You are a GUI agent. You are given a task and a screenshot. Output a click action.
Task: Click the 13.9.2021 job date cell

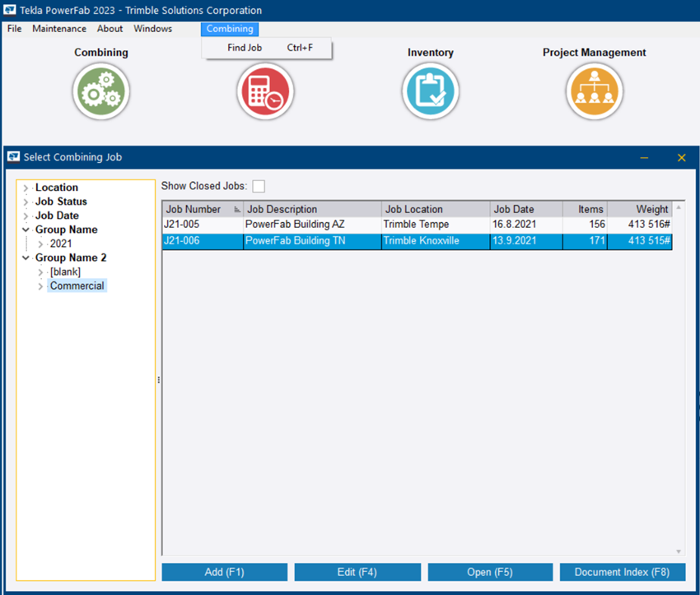[526, 241]
